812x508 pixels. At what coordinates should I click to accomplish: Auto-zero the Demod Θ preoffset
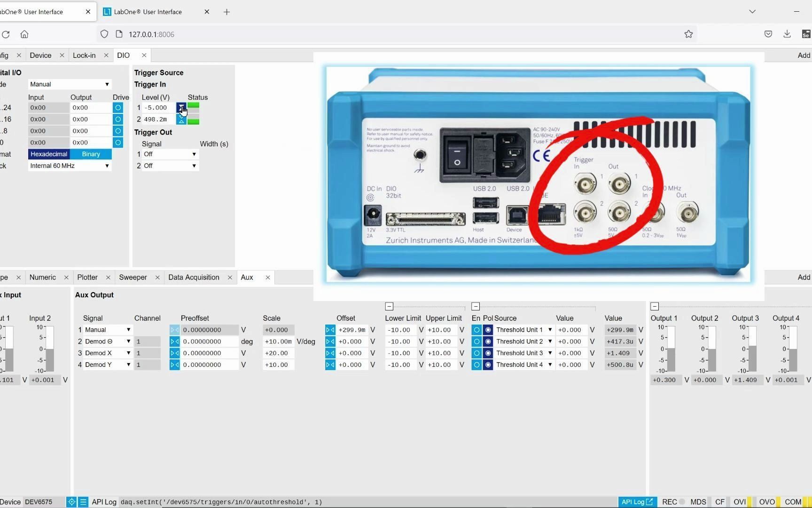point(174,342)
